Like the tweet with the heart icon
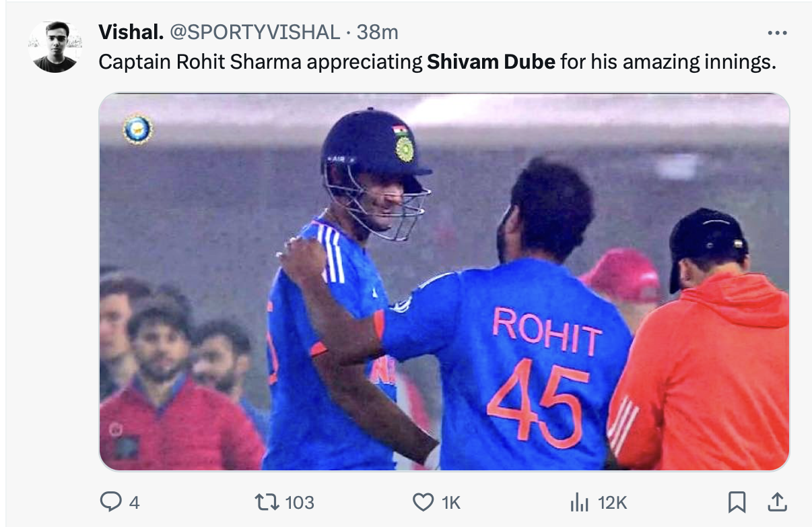 [x=423, y=501]
